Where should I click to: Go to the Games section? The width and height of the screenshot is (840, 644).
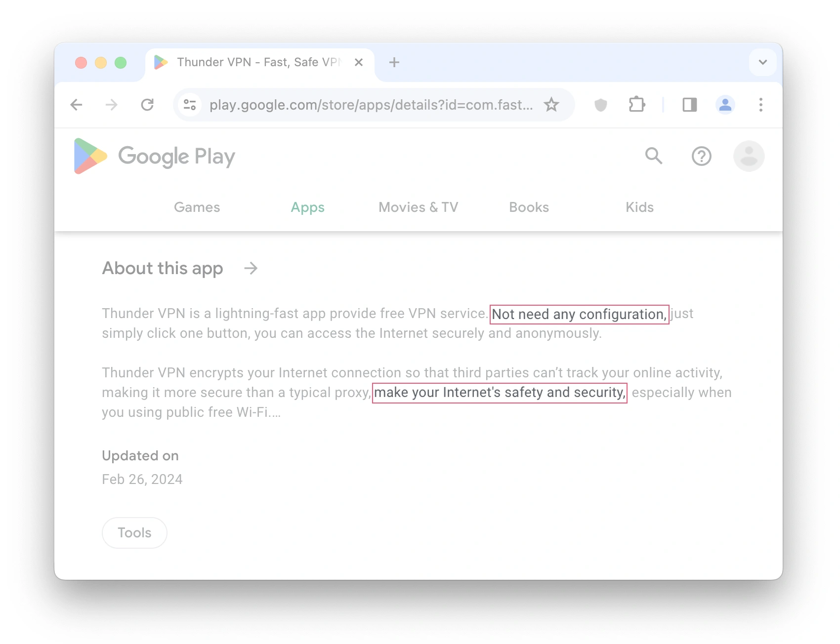point(197,207)
